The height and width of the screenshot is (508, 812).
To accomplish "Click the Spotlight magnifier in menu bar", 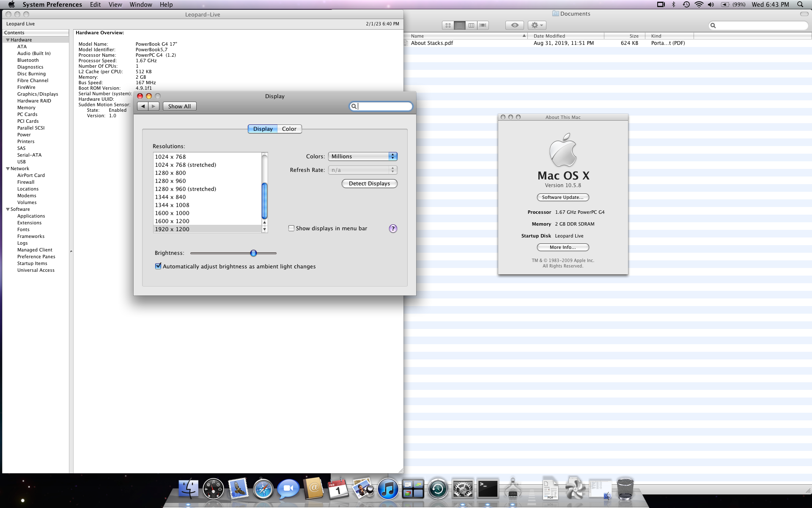I will pyautogui.click(x=800, y=4).
